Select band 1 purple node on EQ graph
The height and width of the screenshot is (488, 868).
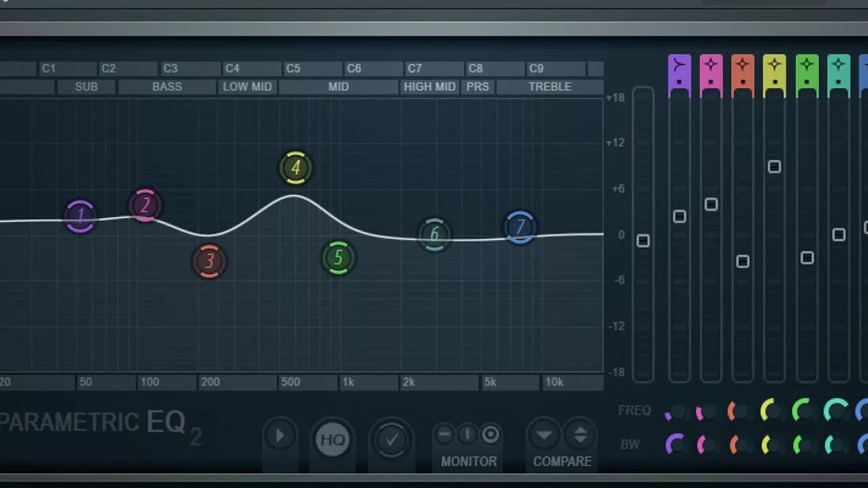[x=80, y=216]
